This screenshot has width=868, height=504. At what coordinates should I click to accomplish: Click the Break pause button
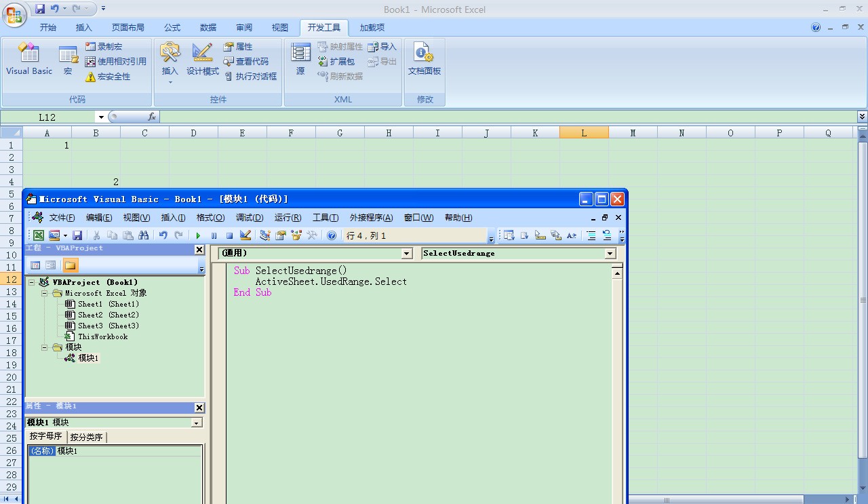214,235
